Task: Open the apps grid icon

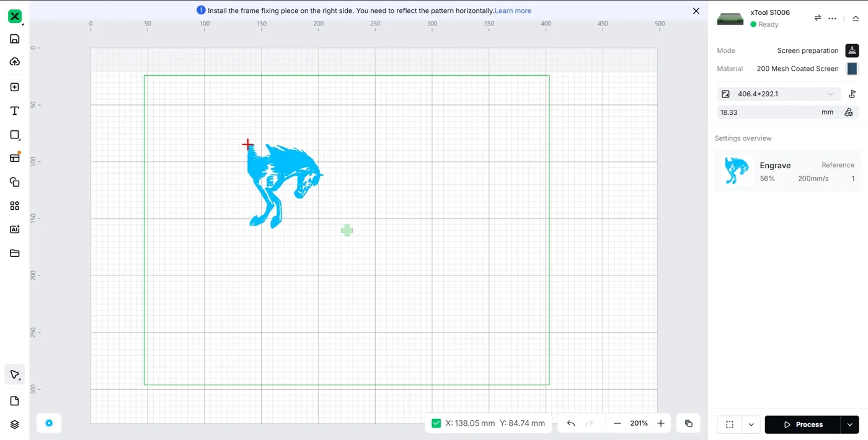Action: [15, 205]
